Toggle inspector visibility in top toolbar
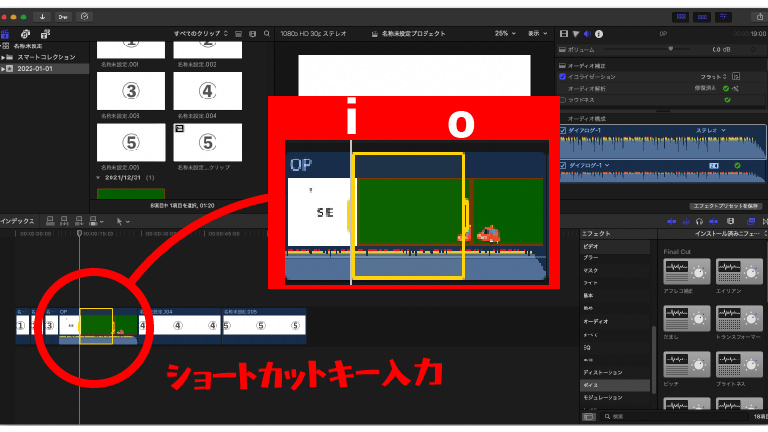This screenshot has width=768, height=432. coord(723,17)
